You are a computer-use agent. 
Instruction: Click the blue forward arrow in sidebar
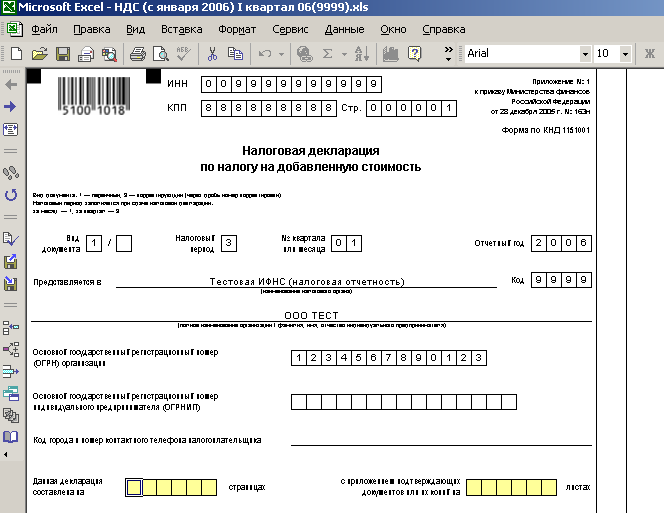tap(11, 106)
